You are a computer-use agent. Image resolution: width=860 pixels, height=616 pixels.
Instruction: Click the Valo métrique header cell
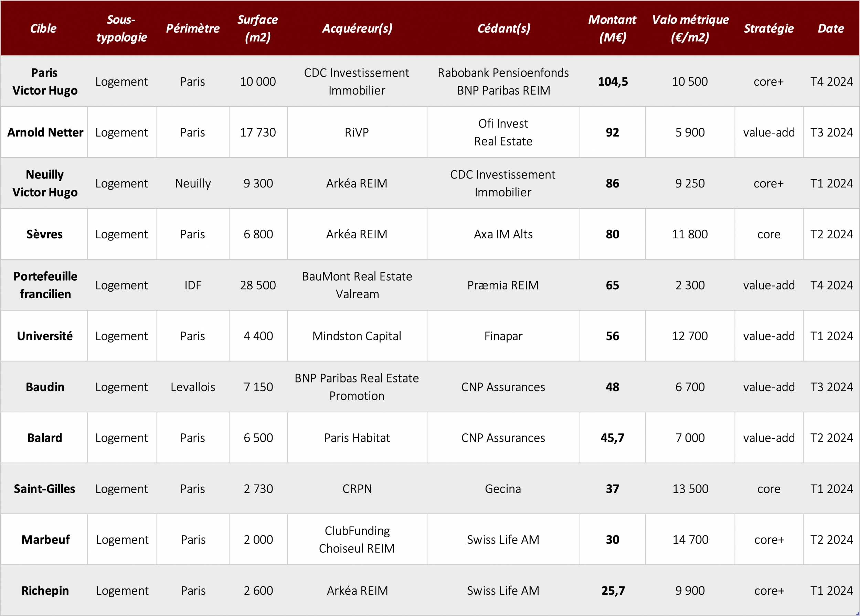690,29
